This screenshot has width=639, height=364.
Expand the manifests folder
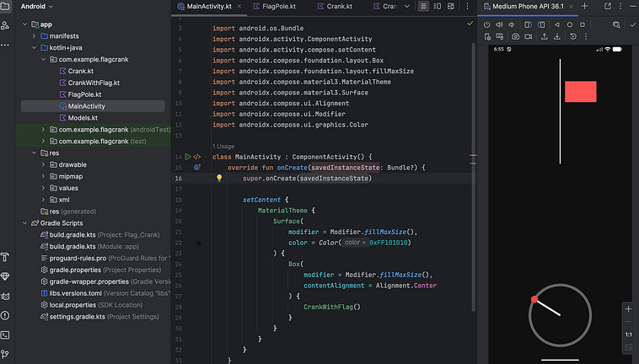(x=35, y=36)
